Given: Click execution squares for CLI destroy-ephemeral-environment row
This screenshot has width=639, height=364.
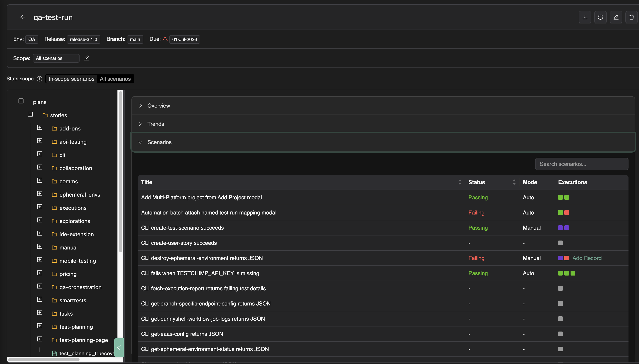Looking at the screenshot, I should click(564, 258).
